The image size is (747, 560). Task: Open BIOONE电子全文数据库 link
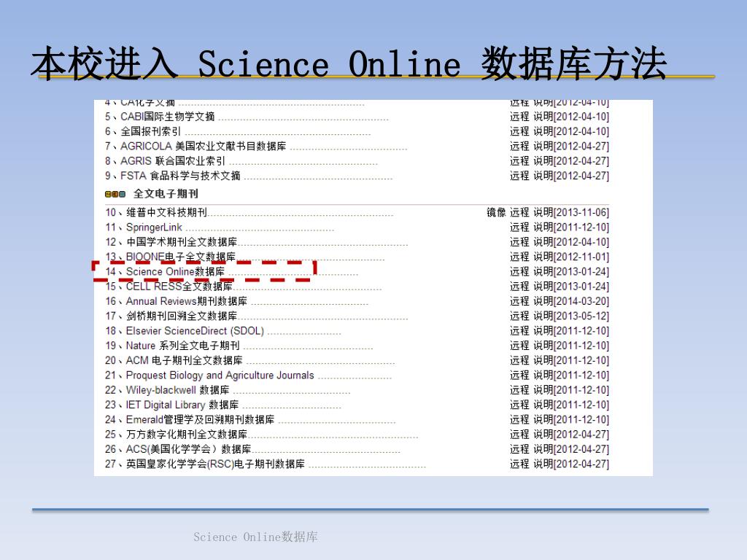(181, 257)
